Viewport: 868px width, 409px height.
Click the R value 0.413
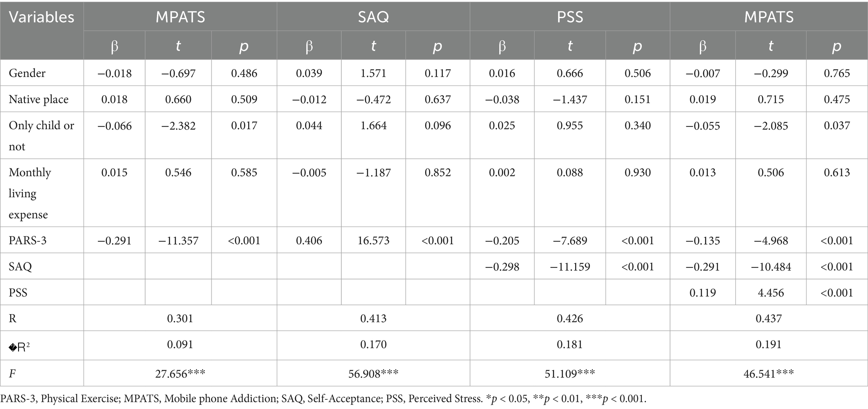[373, 318]
